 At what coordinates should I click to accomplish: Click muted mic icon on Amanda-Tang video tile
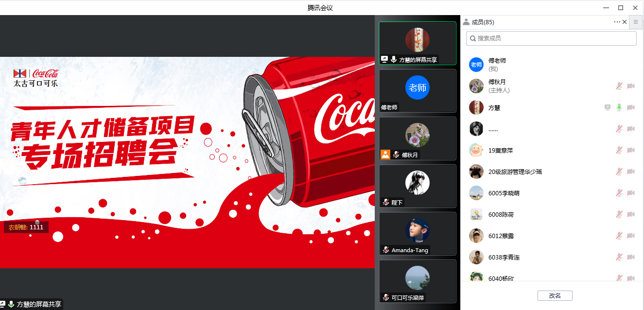385,250
